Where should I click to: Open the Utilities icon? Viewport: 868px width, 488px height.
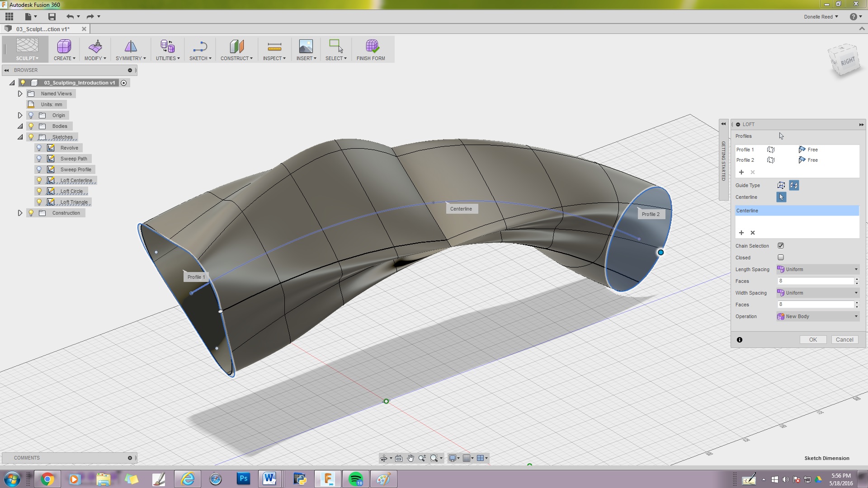[x=168, y=46]
